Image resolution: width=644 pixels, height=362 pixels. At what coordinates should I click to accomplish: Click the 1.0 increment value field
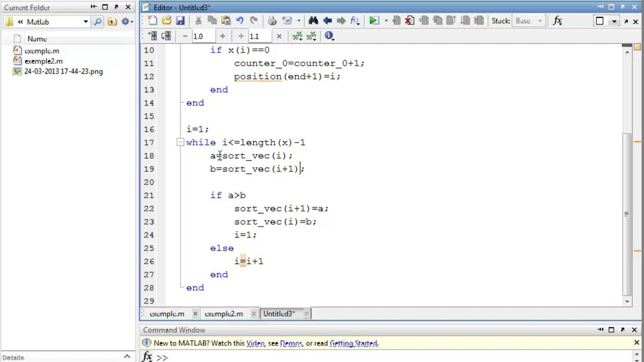(x=204, y=36)
